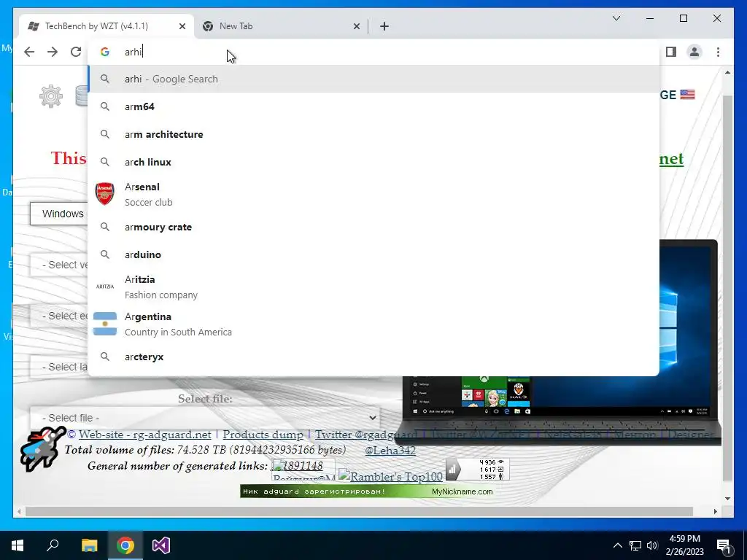
Task: Open the Windows type dropdown
Action: pos(59,214)
